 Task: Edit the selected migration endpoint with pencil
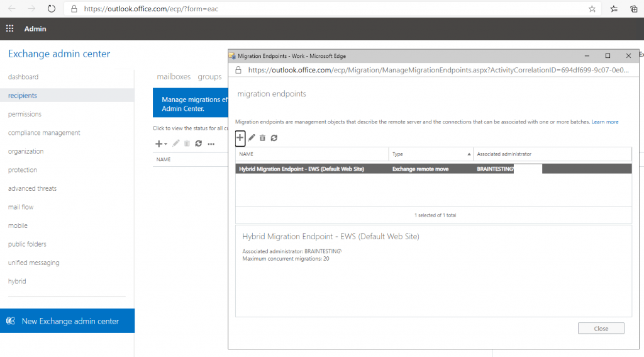[x=252, y=138]
